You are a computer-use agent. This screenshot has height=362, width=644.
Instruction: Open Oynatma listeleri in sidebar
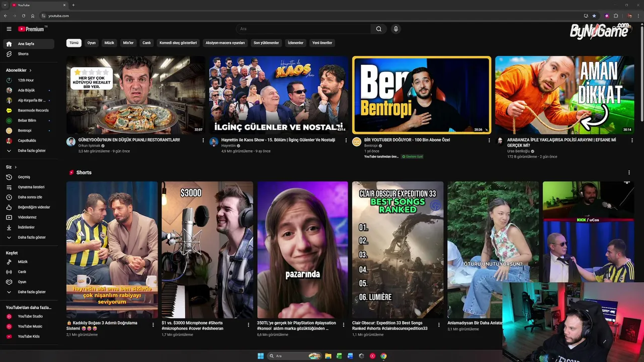click(28, 187)
